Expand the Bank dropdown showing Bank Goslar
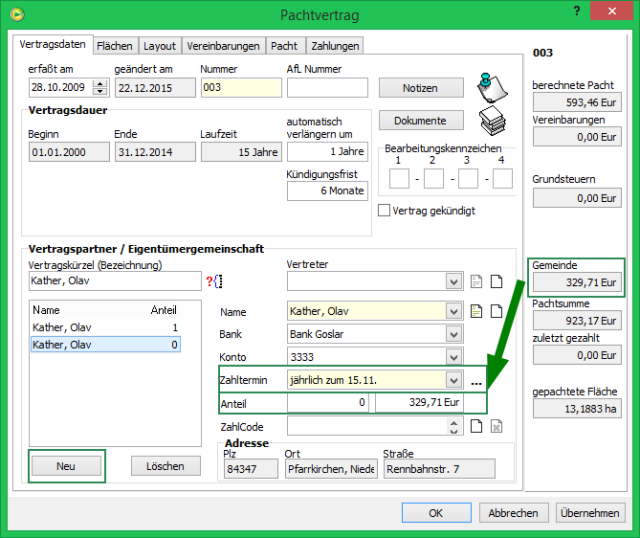 455,334
